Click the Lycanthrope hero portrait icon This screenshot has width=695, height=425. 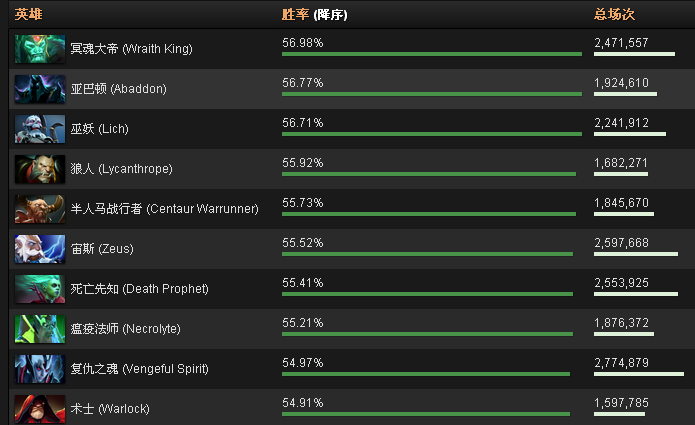pyautogui.click(x=40, y=169)
